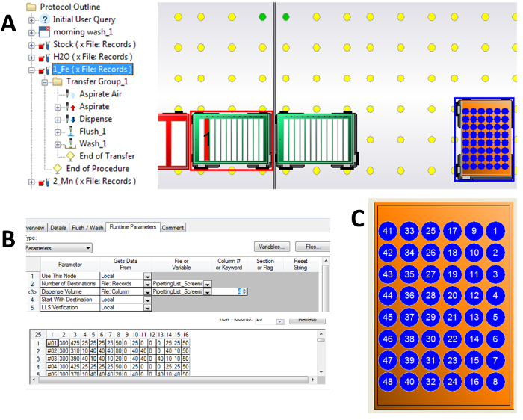Select the Wash_1 step
Screen dimensions: 523x420
tap(93, 143)
